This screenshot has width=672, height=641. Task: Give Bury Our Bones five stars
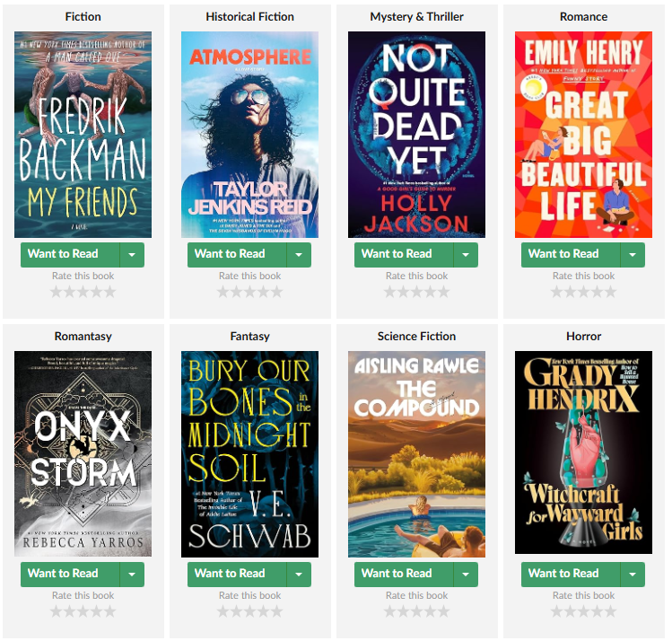(x=277, y=611)
